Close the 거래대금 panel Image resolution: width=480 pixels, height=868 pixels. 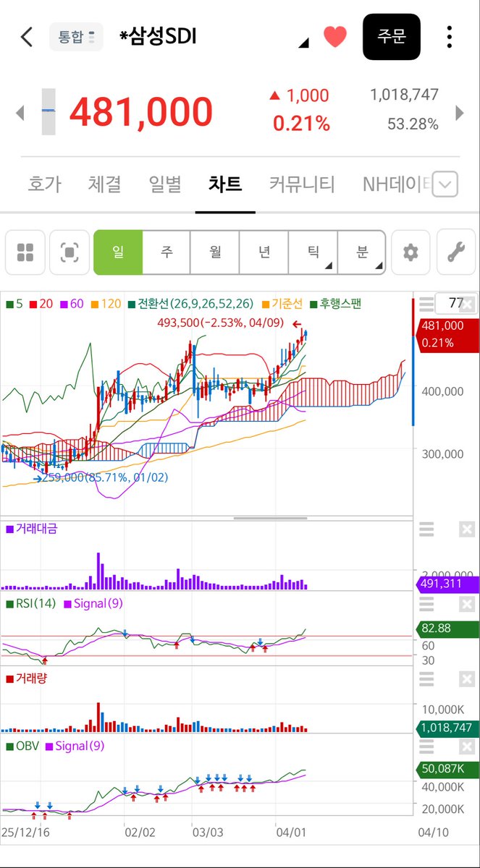pyautogui.click(x=467, y=530)
